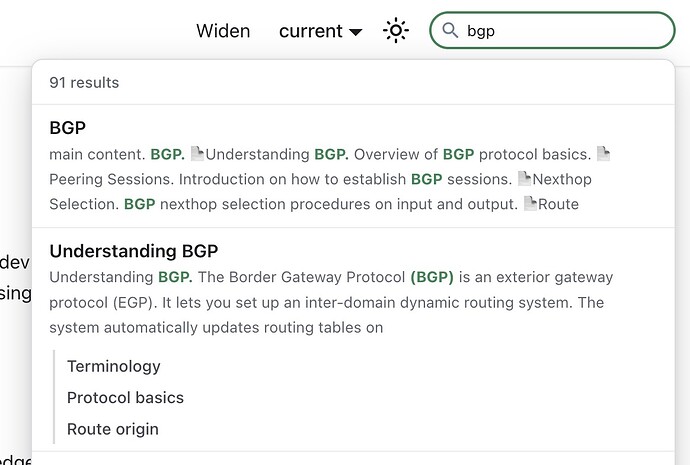Click the Widen layout button
The width and height of the screenshot is (690, 465).
(223, 31)
